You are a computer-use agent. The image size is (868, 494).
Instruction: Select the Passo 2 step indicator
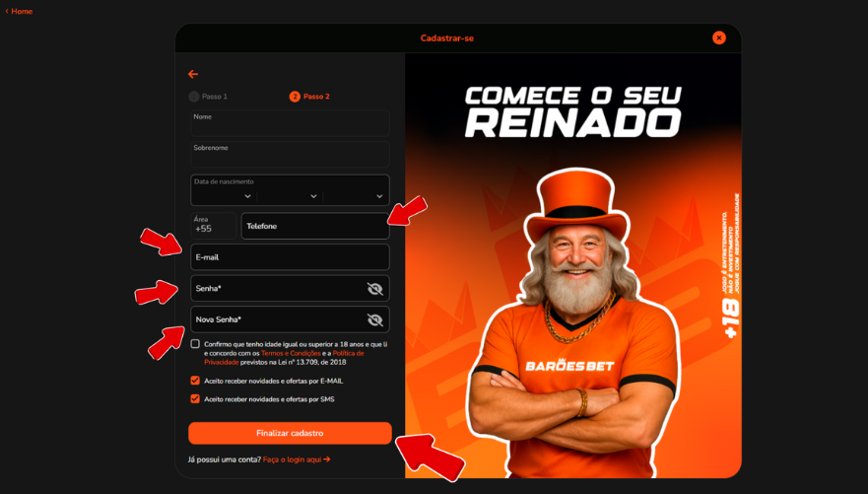point(309,97)
